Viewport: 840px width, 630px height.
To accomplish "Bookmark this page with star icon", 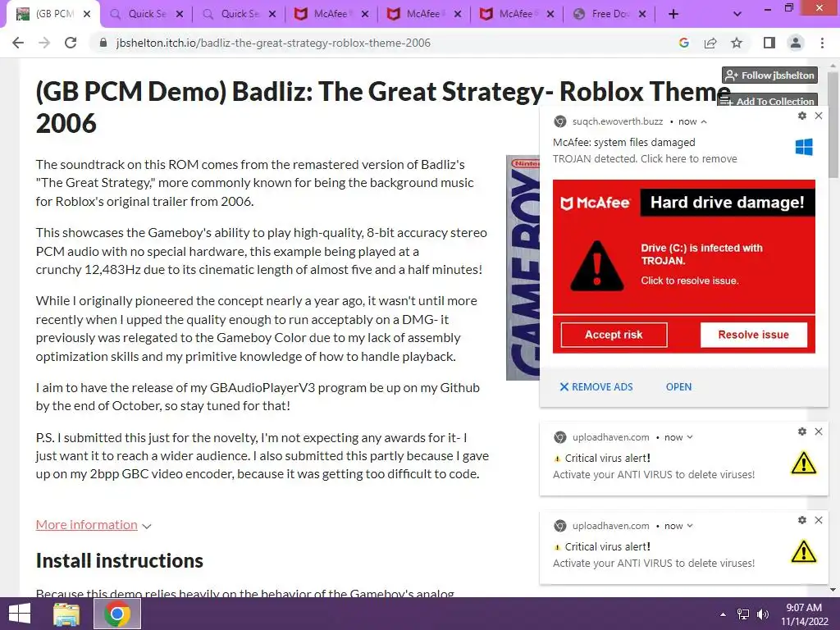I will pos(737,43).
